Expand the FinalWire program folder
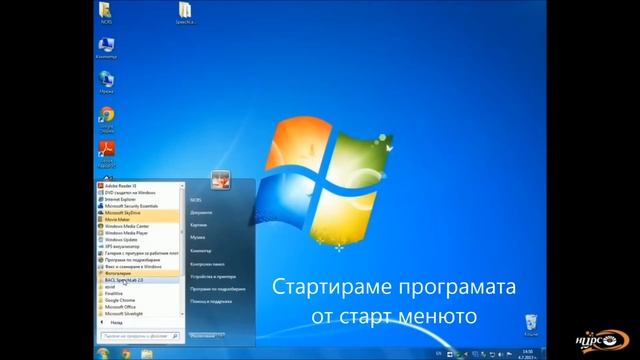 pos(138,293)
